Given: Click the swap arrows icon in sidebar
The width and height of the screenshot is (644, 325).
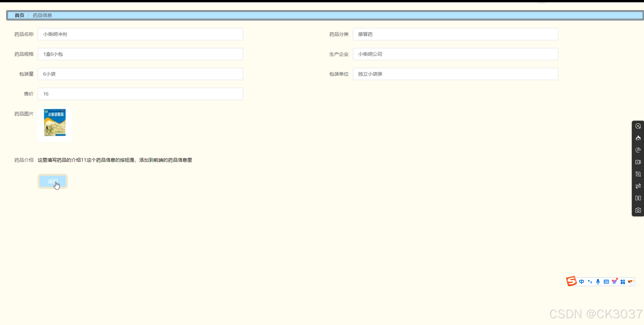Looking at the screenshot, I should (638, 186).
